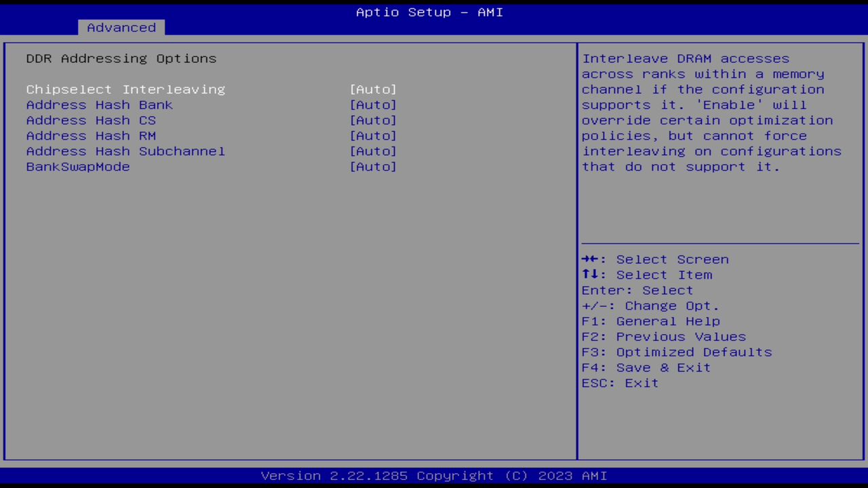
Task: Click the F1: General Help hint
Action: (651, 322)
